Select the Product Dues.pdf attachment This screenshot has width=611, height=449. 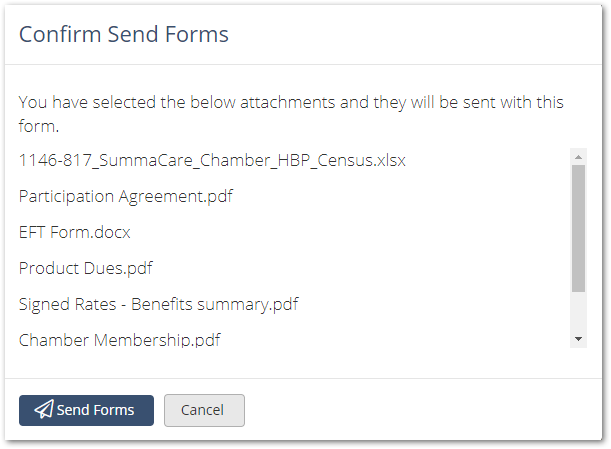pyautogui.click(x=86, y=269)
